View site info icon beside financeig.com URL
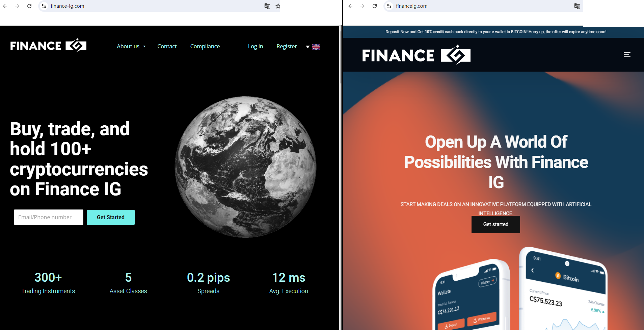The height and width of the screenshot is (330, 644). point(389,6)
